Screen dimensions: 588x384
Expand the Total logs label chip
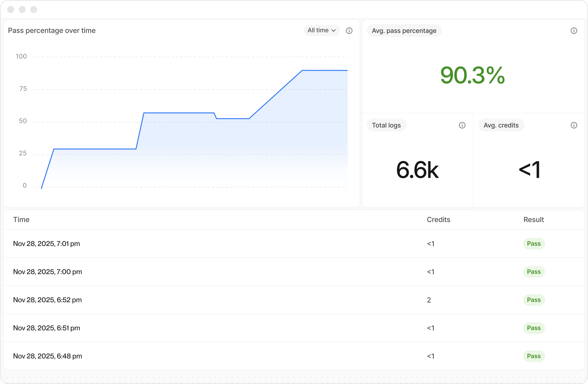pyautogui.click(x=386, y=125)
